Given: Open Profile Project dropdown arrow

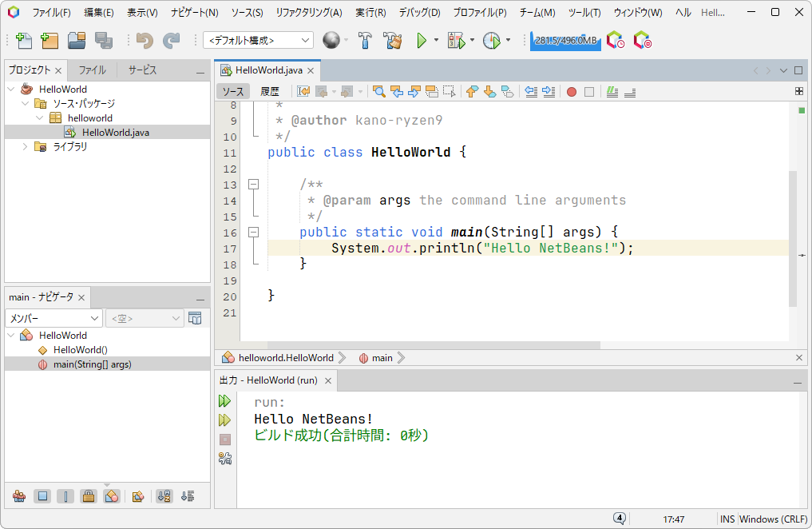Looking at the screenshot, I should tap(508, 40).
